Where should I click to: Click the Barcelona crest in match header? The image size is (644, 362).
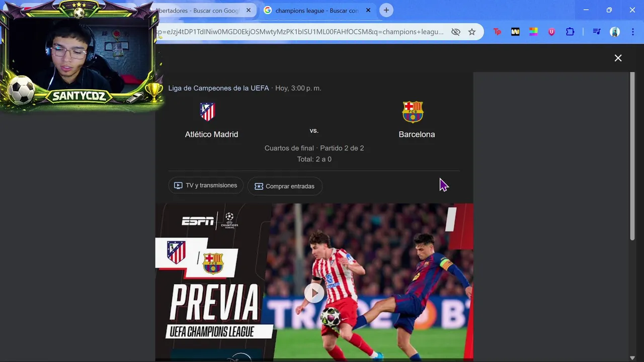click(413, 112)
